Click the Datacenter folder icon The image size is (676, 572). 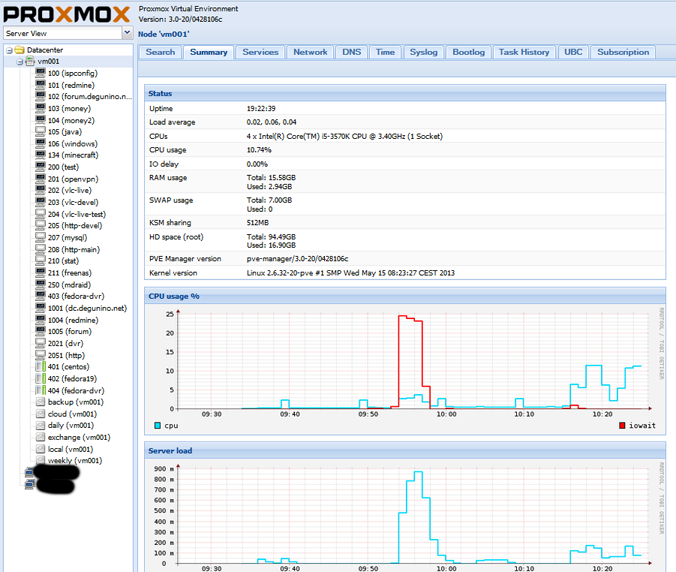19,50
